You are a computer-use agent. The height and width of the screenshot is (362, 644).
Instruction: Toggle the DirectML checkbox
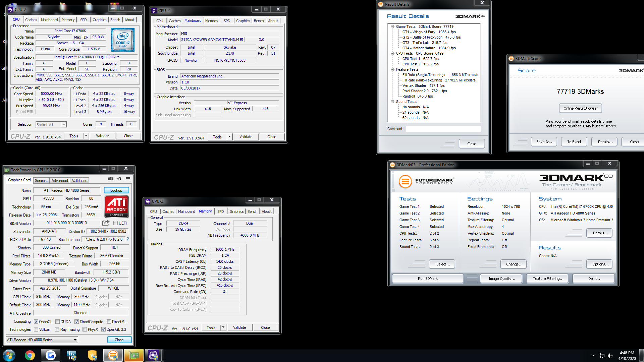[109, 322]
